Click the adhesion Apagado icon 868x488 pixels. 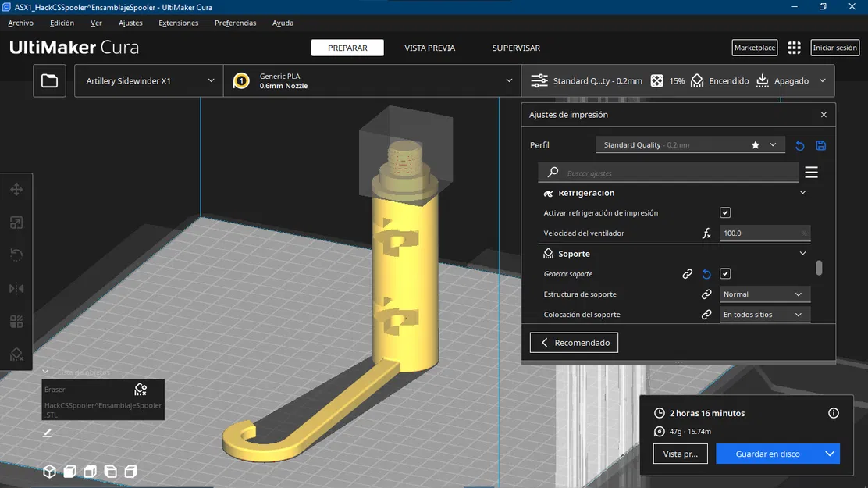coord(763,81)
